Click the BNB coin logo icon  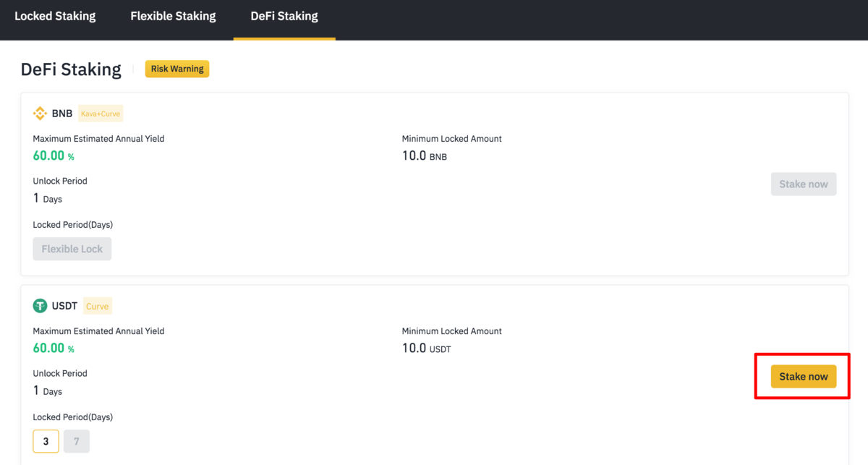(x=40, y=114)
